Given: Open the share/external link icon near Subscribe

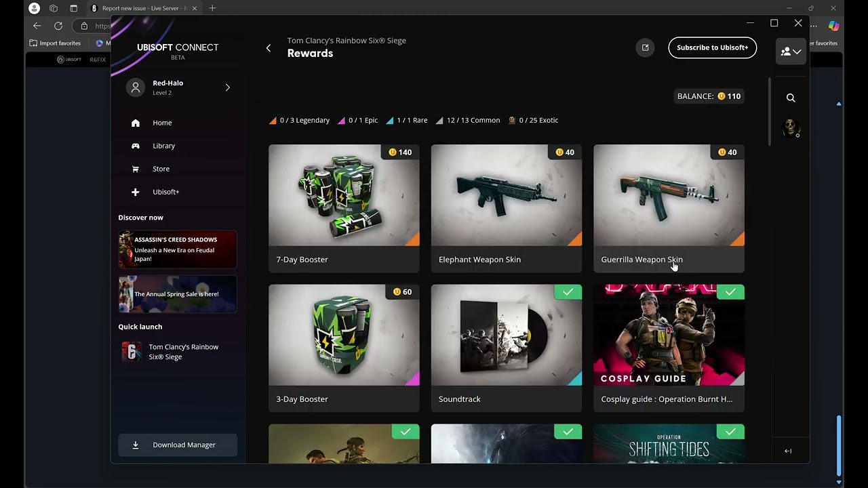Looking at the screenshot, I should [646, 47].
